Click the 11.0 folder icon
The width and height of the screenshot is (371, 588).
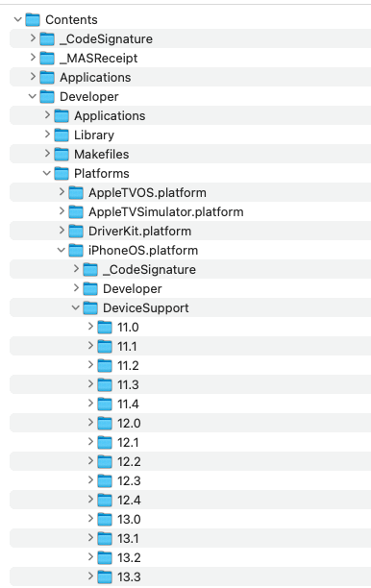tap(105, 328)
